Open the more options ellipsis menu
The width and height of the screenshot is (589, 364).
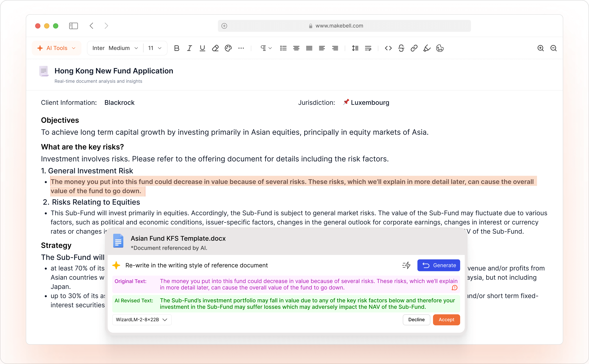[x=241, y=48]
